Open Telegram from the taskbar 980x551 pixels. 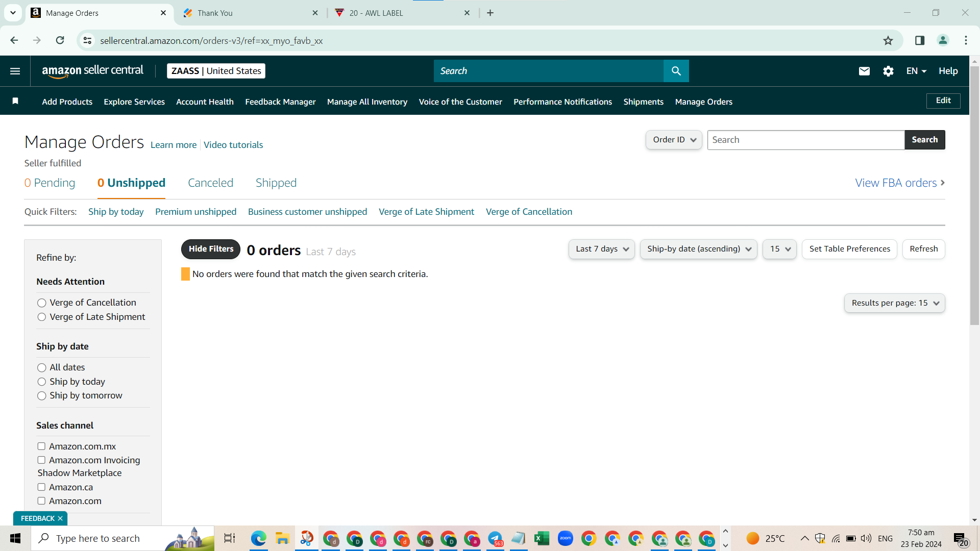coord(495,538)
